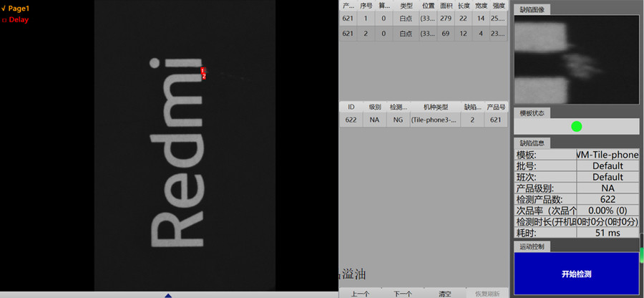Click the 下一个 next button
644x298 pixels.
click(x=402, y=294)
